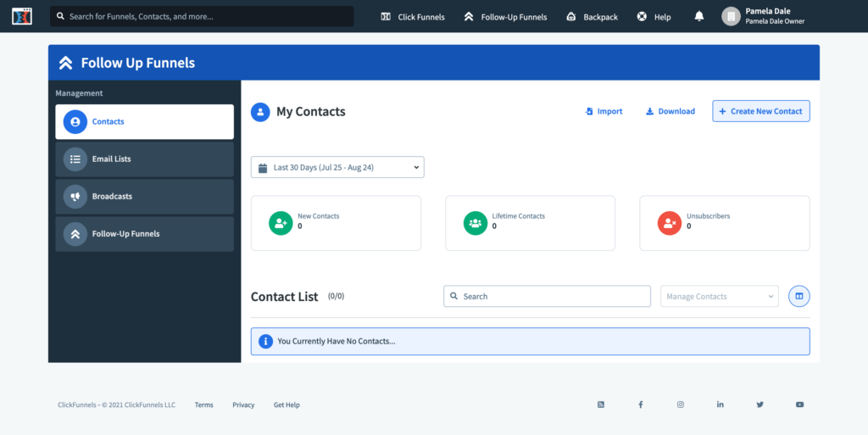Click the sidebar Follow-Up Funnels chevron icon
This screenshot has width=868, height=435.
(75, 234)
